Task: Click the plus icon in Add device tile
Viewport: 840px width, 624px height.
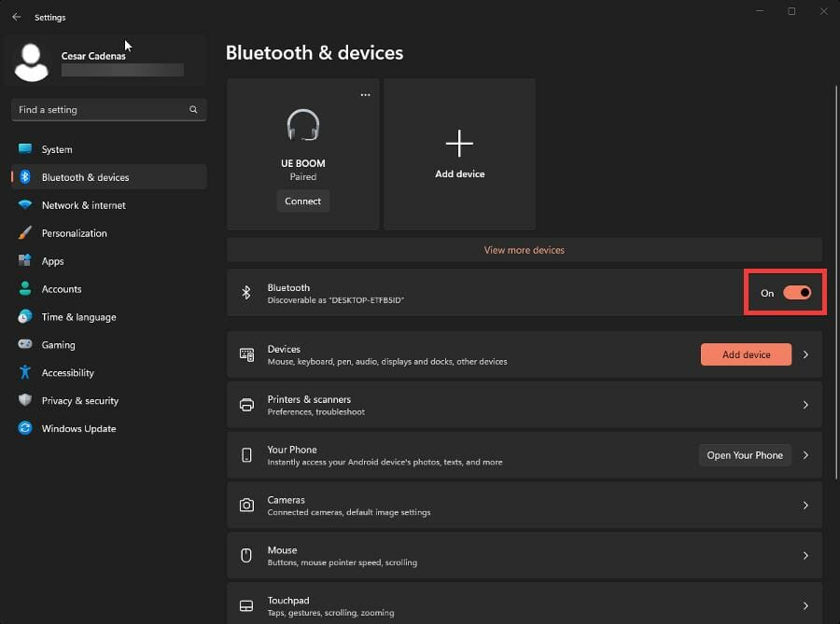Action: coord(459,144)
